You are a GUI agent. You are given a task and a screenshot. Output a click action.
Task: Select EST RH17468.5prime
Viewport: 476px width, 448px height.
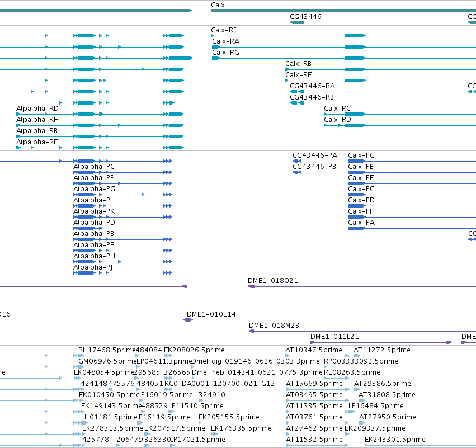pos(107,350)
